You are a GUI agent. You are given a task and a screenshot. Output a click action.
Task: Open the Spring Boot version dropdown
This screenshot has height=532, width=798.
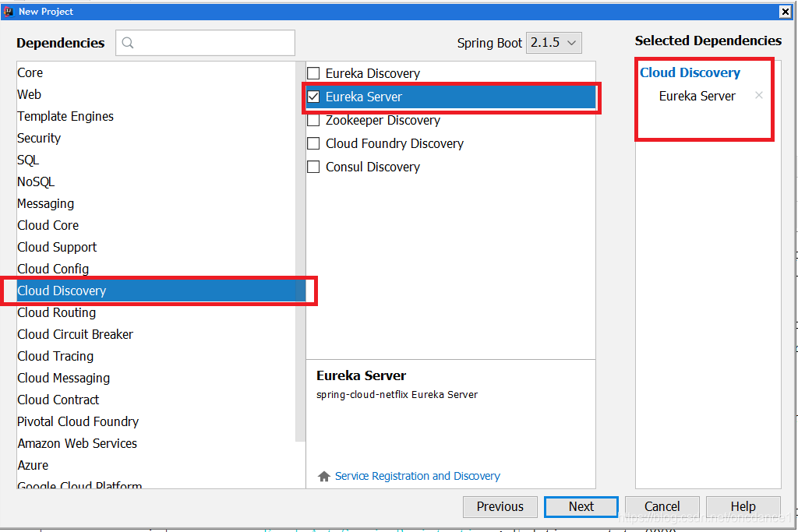(554, 43)
